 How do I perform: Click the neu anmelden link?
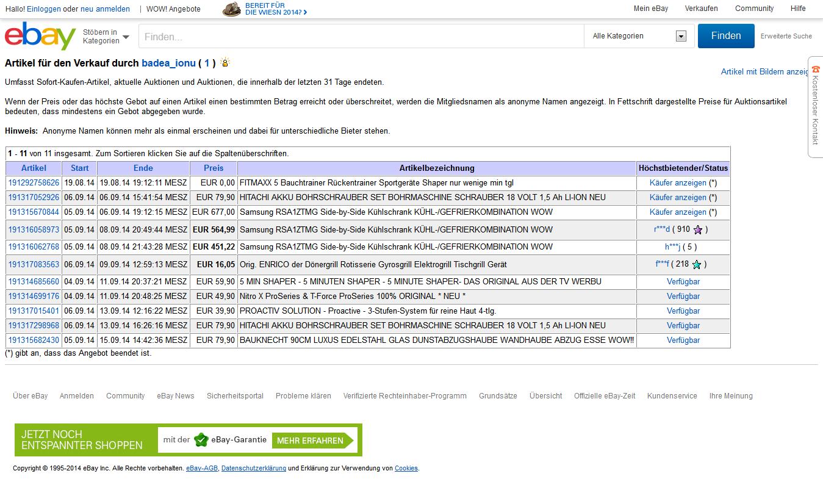pos(105,9)
